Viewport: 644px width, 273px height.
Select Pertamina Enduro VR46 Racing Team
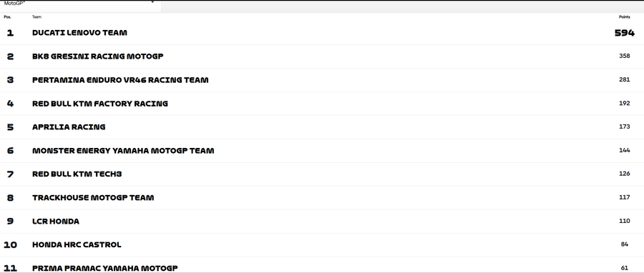click(120, 80)
